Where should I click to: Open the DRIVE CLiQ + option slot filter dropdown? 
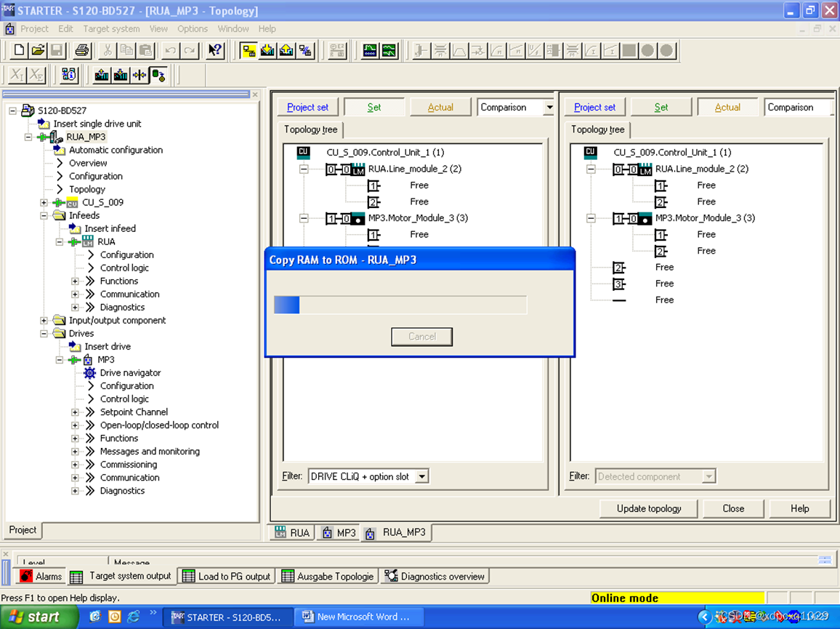pos(422,476)
